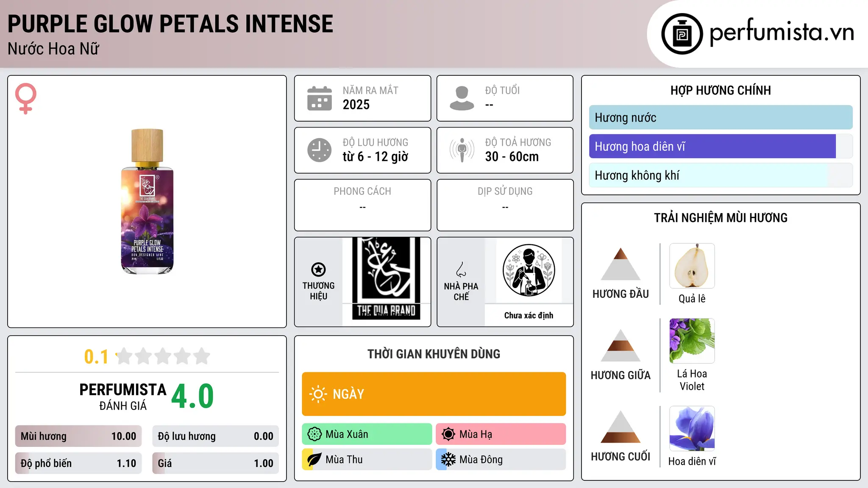
Task: Open the Purple Glow Petals Intense bottle image
Action: coord(147,201)
